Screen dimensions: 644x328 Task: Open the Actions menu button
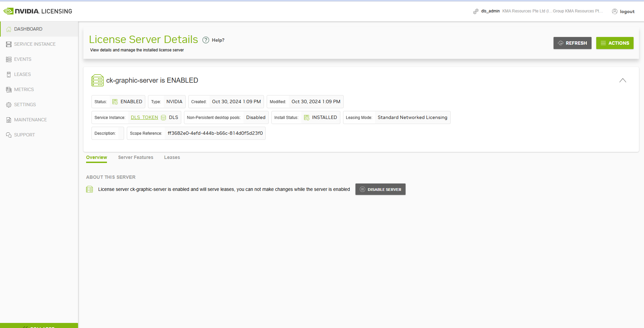(615, 43)
